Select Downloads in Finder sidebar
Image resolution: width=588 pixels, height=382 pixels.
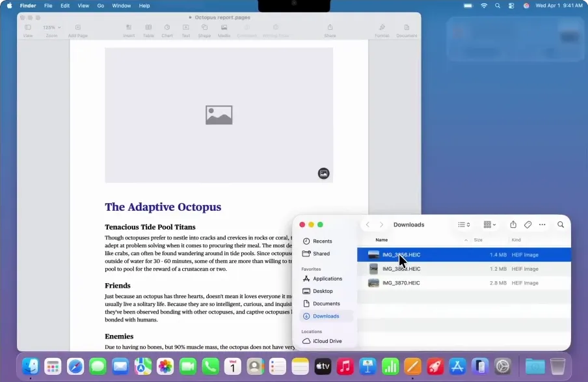pyautogui.click(x=327, y=316)
